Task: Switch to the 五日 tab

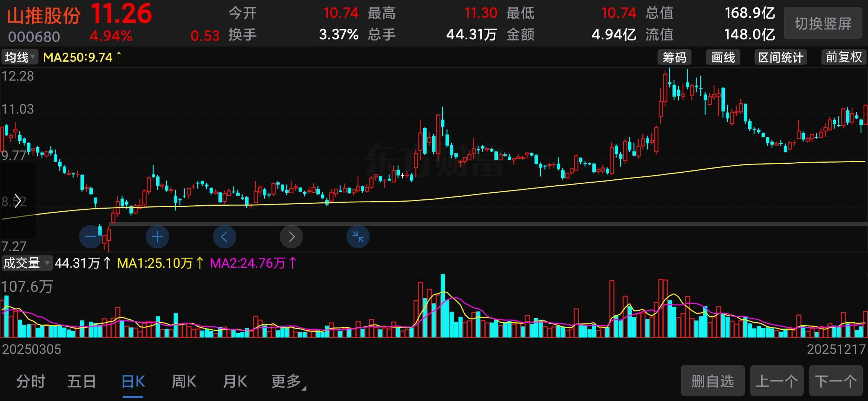Action: click(82, 381)
